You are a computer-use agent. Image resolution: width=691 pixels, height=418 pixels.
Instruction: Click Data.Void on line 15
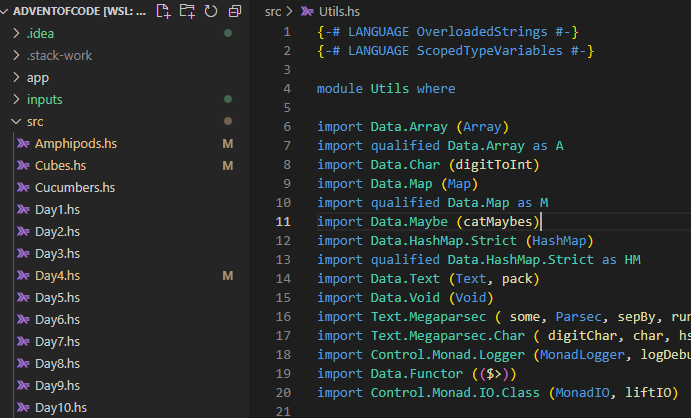(405, 297)
